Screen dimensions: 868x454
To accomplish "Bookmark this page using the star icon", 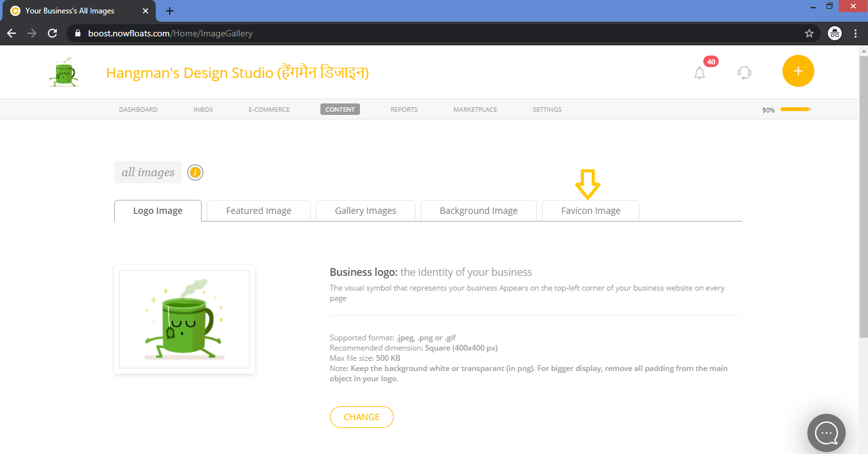I will 809,32.
